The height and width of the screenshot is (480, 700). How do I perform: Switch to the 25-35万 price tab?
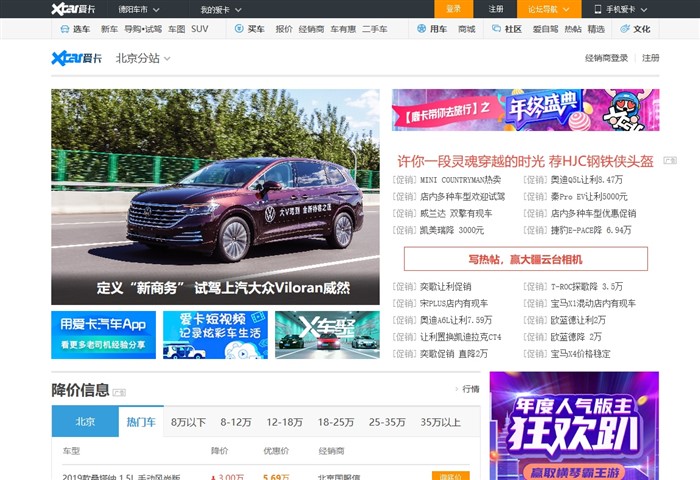387,422
